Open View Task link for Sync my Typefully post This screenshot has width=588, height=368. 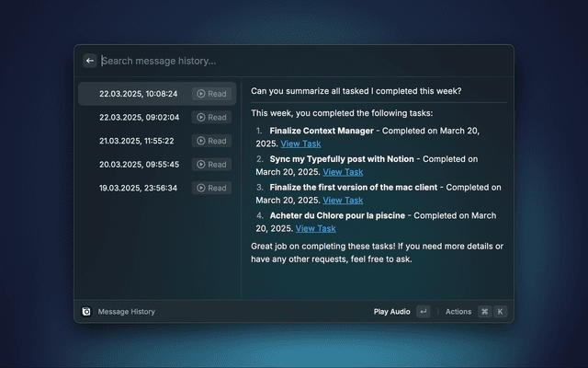[x=343, y=172]
